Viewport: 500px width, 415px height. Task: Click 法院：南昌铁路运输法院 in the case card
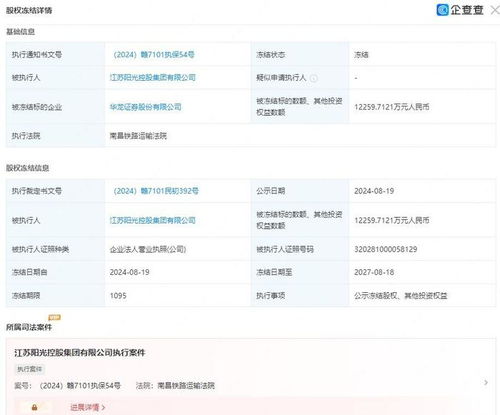click(x=175, y=386)
